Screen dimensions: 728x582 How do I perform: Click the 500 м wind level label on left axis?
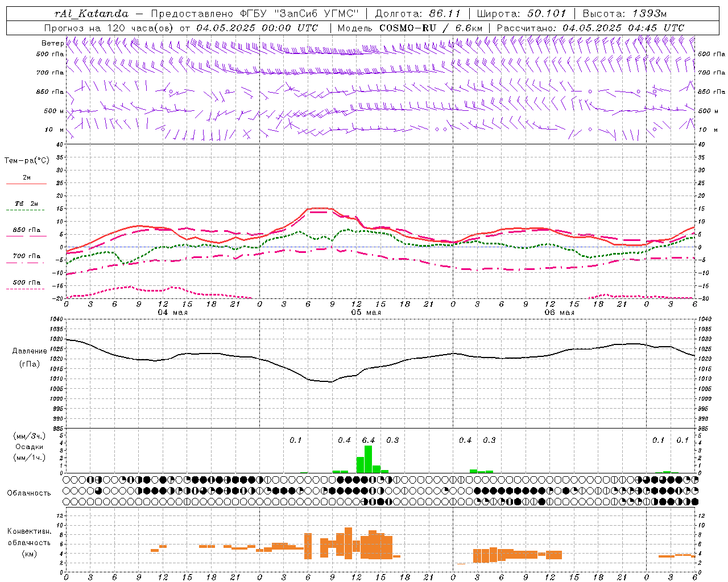(x=54, y=111)
